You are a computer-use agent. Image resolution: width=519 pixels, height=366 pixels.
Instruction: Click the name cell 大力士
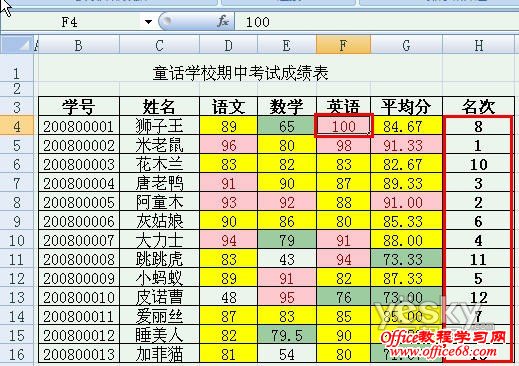[x=159, y=239]
